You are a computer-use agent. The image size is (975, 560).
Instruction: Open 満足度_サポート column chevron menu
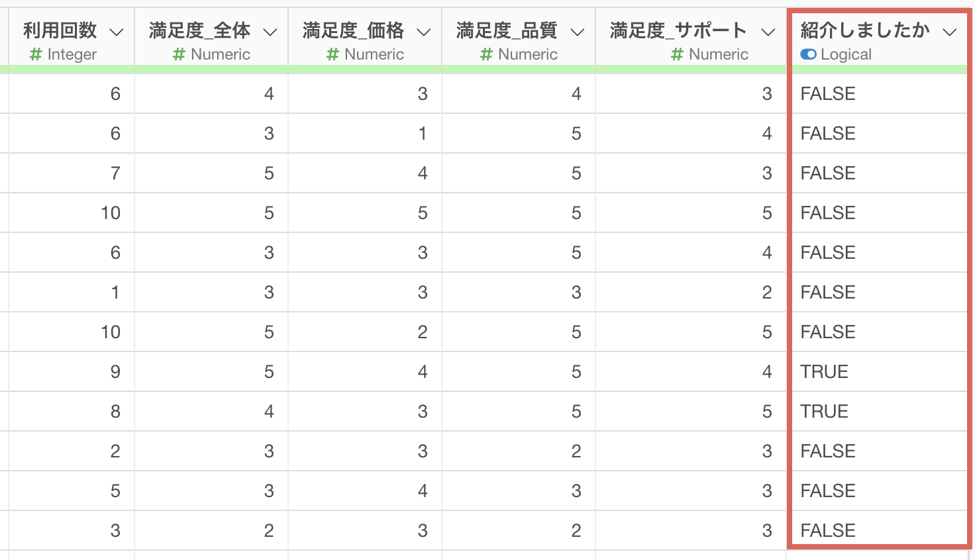click(x=768, y=32)
